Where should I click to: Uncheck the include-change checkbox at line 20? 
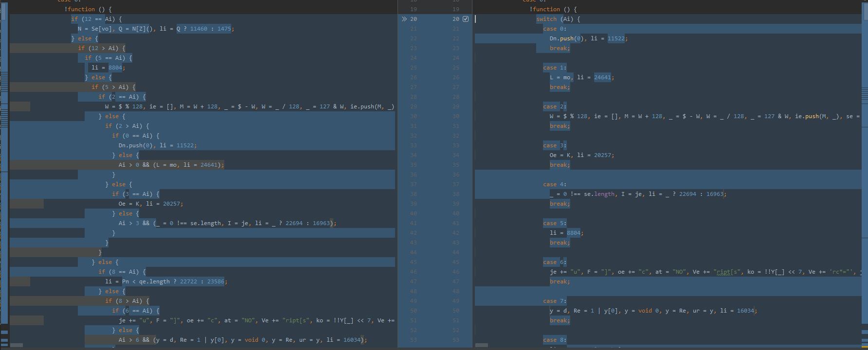[466, 19]
